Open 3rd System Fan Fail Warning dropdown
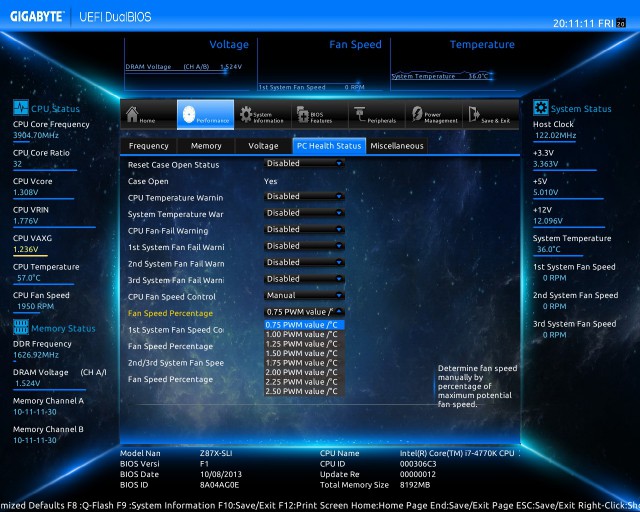The image size is (640, 512). coord(304,279)
